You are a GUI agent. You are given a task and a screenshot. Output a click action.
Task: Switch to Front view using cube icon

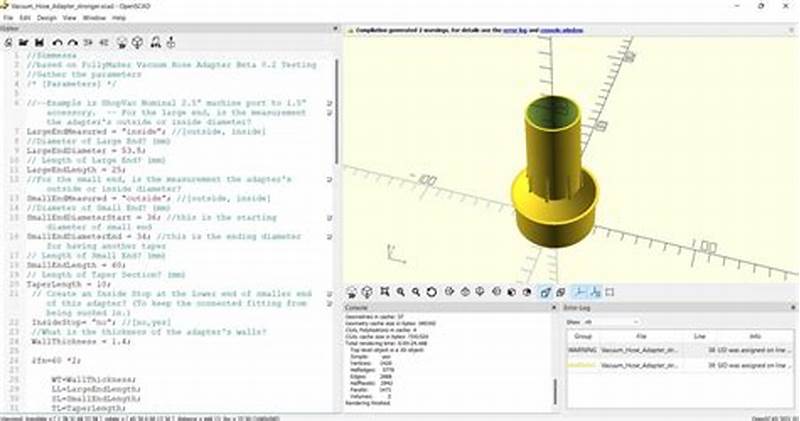(511, 292)
